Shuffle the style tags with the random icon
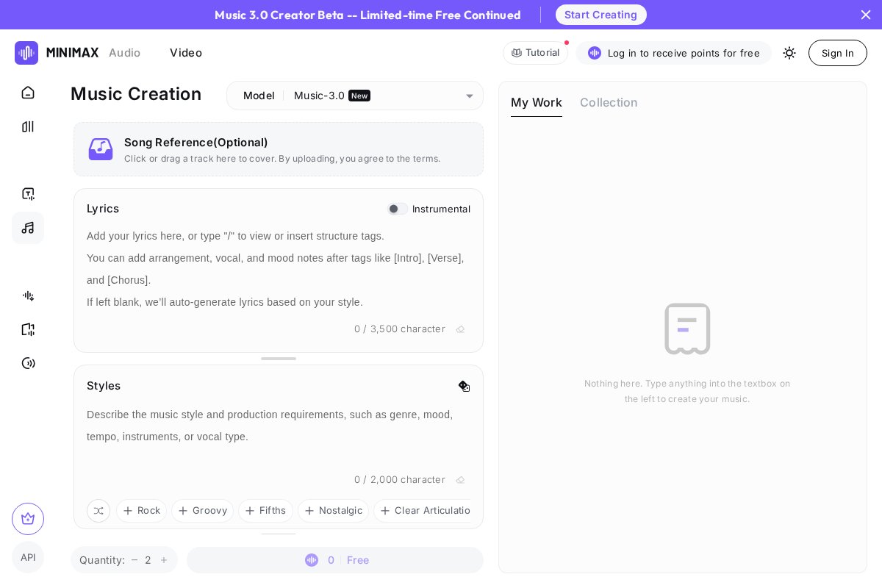This screenshot has height=588, width=882. 98,511
